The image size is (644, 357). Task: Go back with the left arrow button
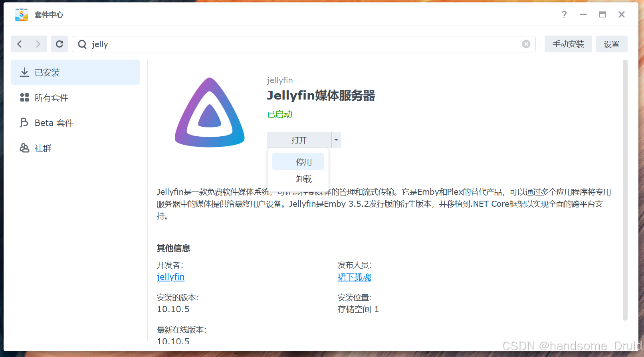coord(20,44)
